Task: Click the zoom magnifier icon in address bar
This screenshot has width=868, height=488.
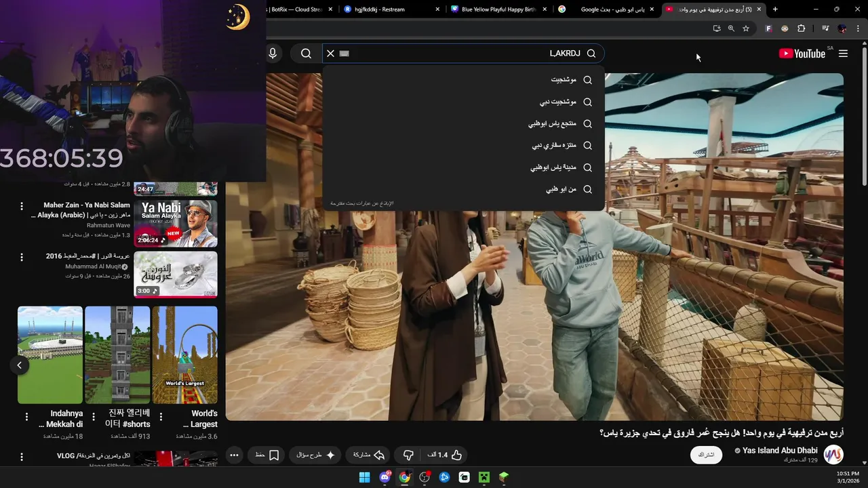Action: (x=731, y=28)
